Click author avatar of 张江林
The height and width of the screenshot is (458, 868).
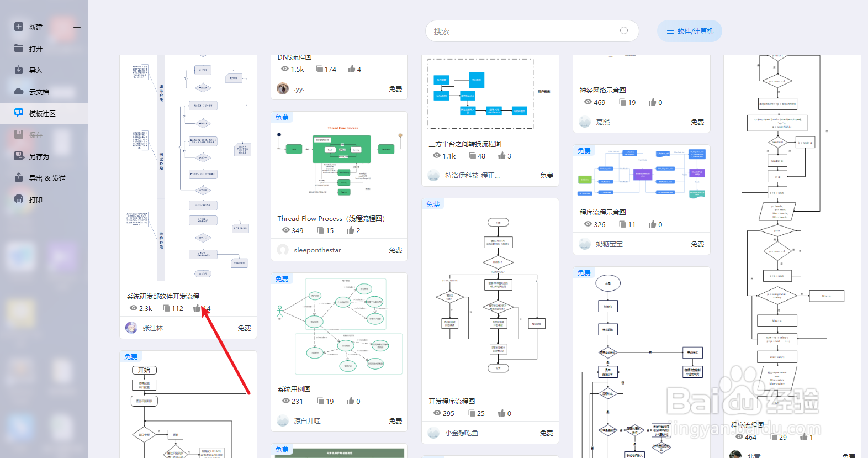click(x=131, y=328)
